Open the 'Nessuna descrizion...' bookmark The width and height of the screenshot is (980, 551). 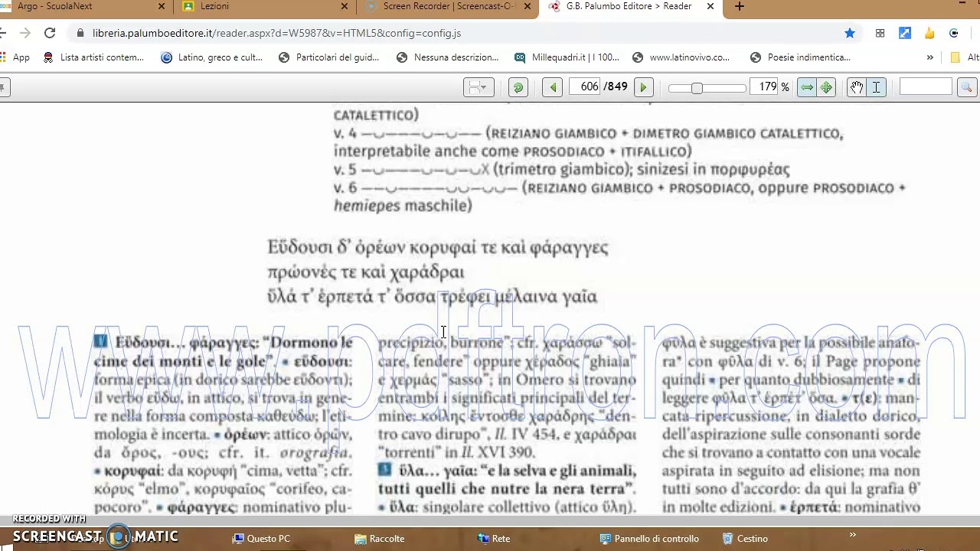[x=448, y=57]
